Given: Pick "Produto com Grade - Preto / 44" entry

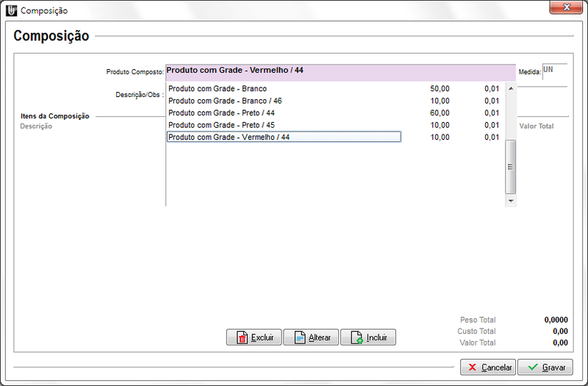Looking at the screenshot, I should coord(221,113).
